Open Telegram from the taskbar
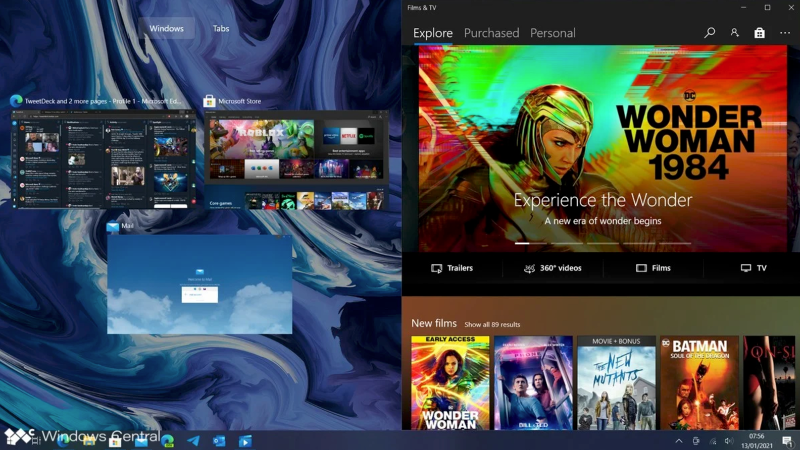Image resolution: width=800 pixels, height=450 pixels. tap(193, 440)
